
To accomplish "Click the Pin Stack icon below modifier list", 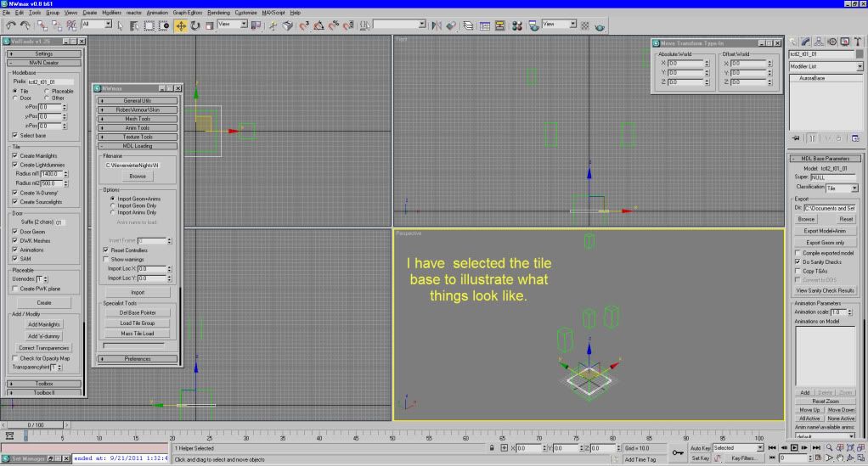I will (x=797, y=138).
